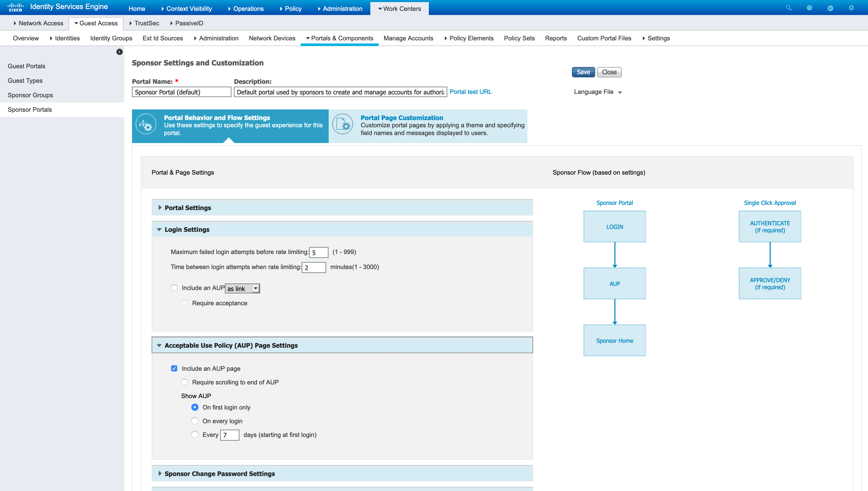Open Identity Groups tab
Viewport: 868px width, 491px height.
point(111,38)
